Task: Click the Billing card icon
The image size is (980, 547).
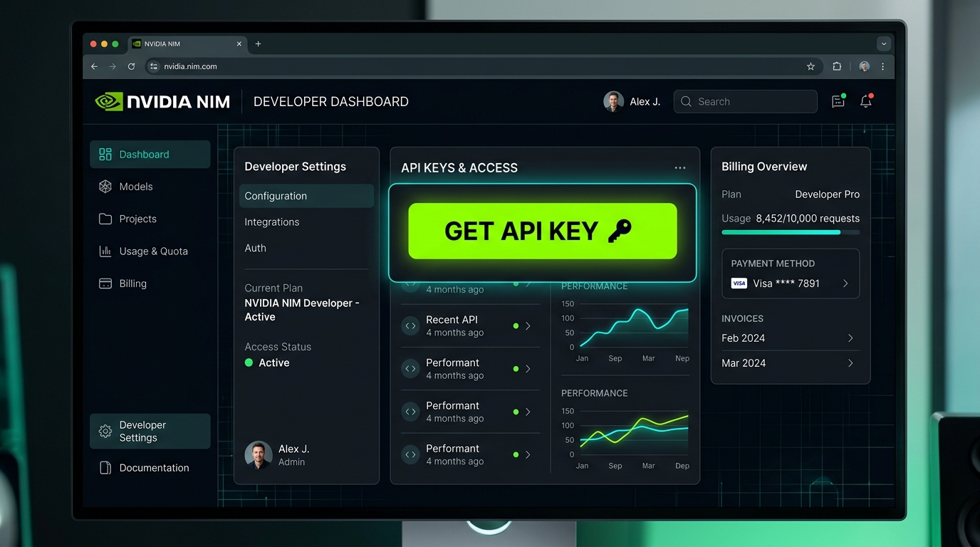Action: coord(105,283)
